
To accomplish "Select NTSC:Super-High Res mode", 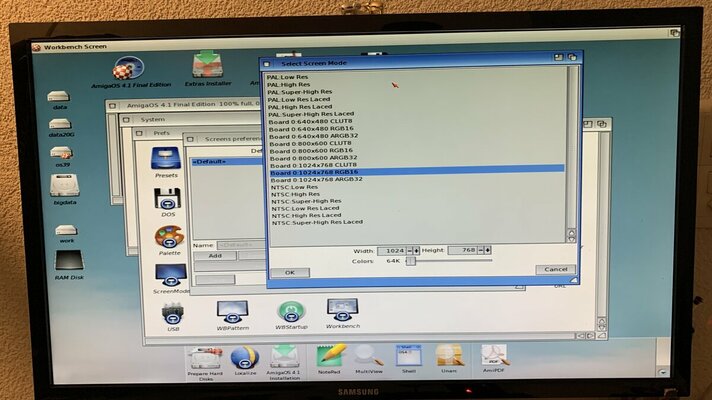I will (307, 201).
